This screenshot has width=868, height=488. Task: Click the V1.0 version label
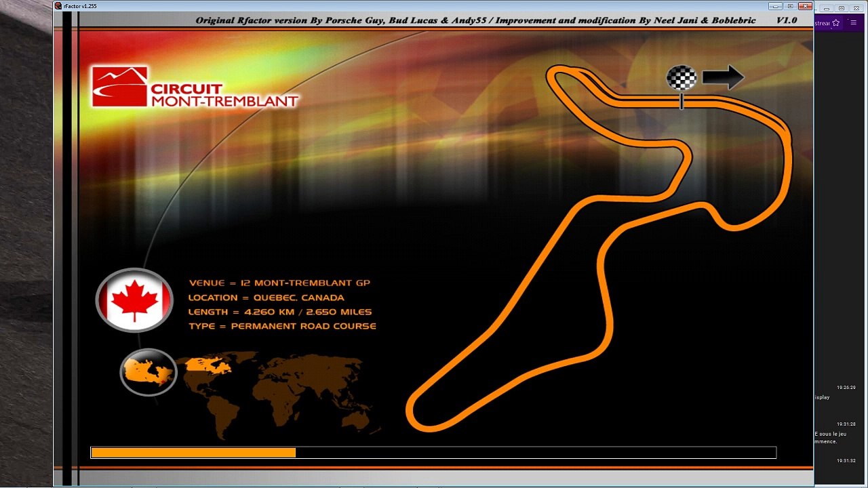pos(787,20)
